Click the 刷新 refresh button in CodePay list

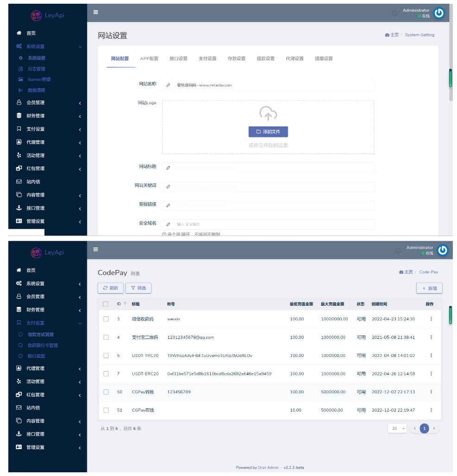(x=110, y=288)
